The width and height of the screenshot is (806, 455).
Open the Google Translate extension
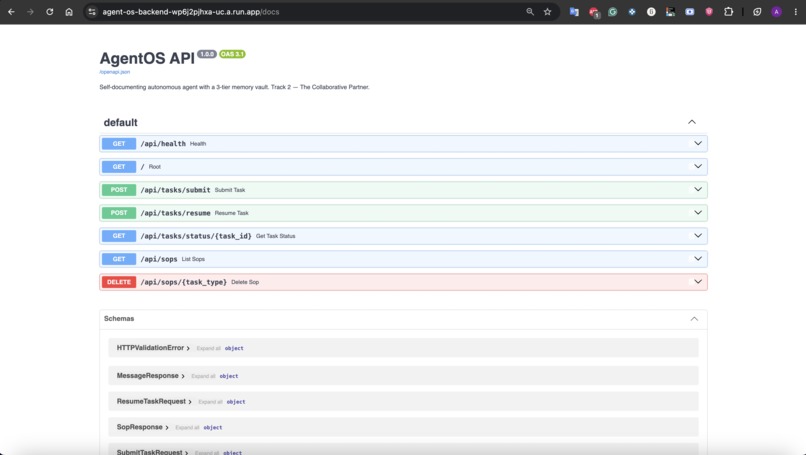pos(574,11)
